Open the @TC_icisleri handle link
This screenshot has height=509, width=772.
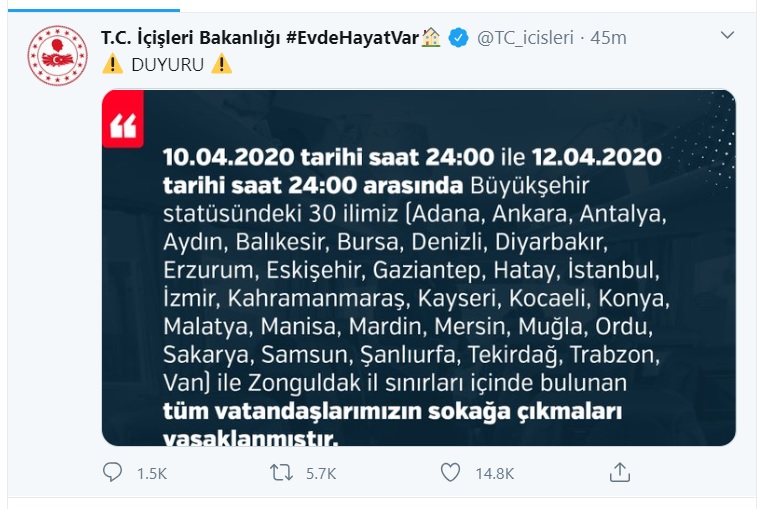pos(525,38)
